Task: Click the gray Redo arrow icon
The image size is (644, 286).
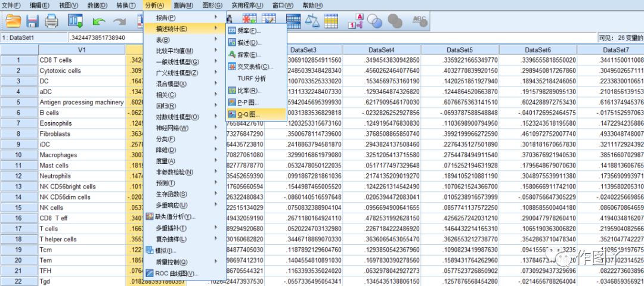Action: click(119, 21)
